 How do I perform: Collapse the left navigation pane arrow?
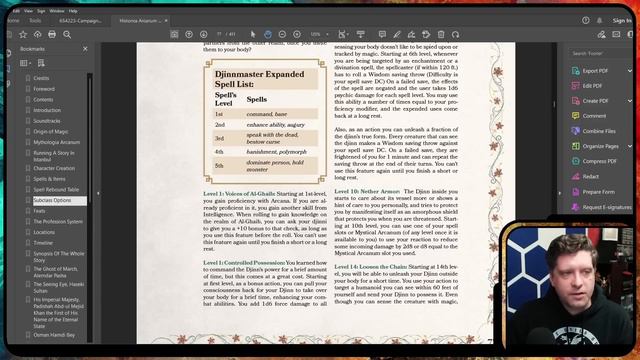pyautogui.click(x=98, y=193)
